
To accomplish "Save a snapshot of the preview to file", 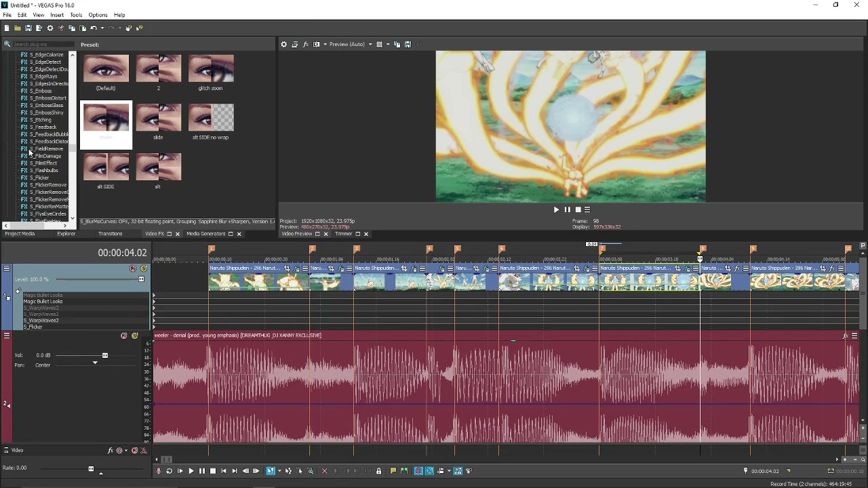I will [408, 44].
